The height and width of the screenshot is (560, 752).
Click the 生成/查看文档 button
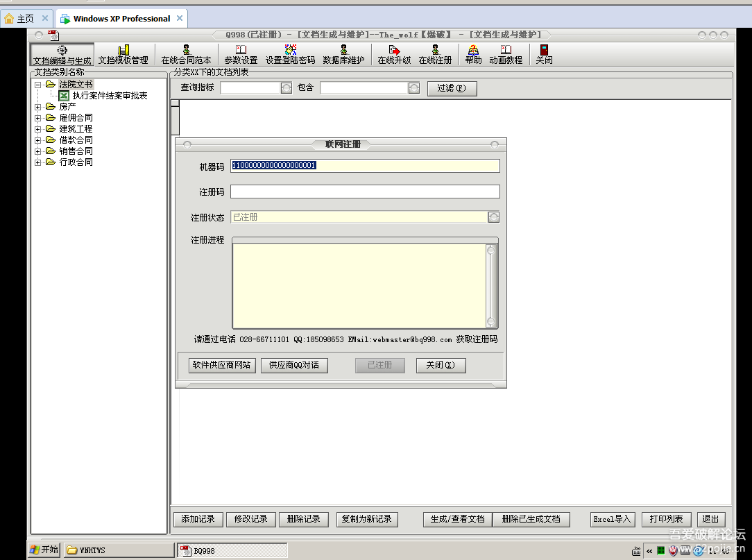(458, 519)
